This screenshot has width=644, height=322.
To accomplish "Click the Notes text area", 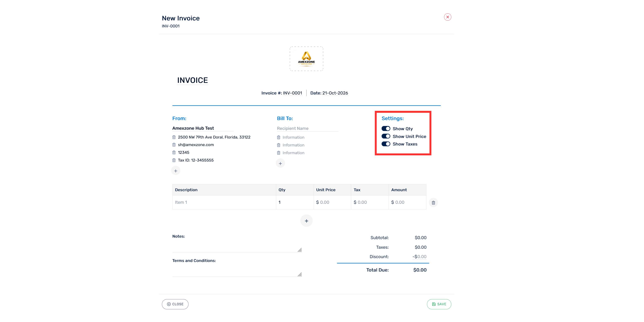I will [x=237, y=247].
